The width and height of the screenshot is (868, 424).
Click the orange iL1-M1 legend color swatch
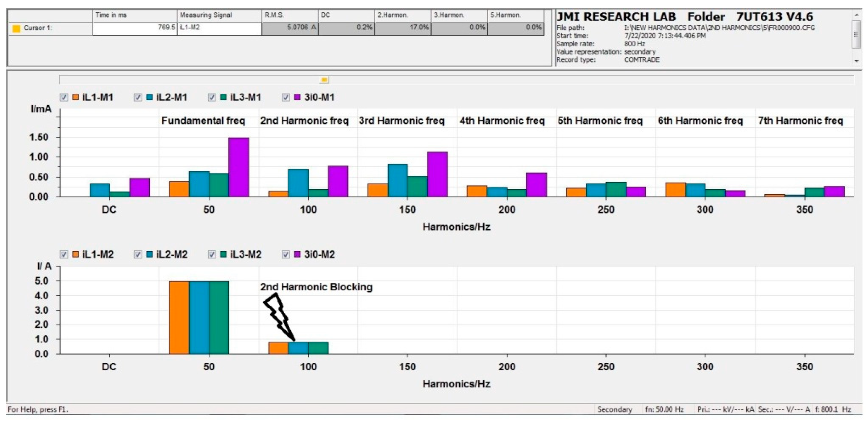(76, 98)
